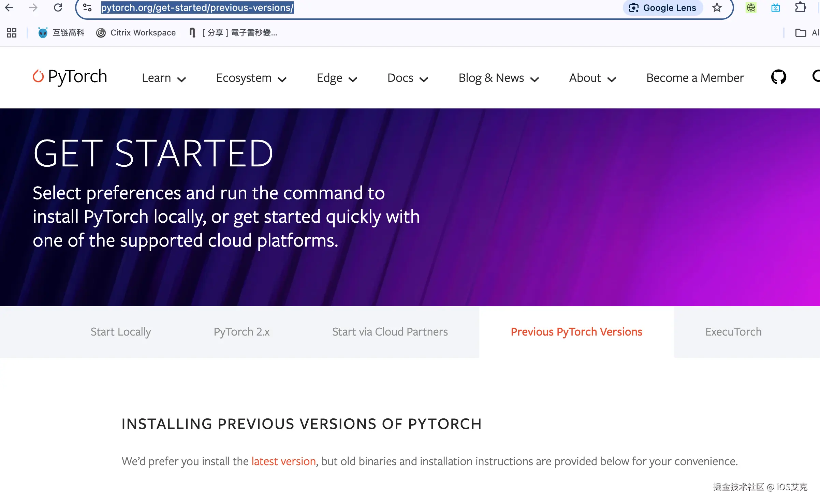Viewport: 820px width, 504px height.
Task: Select the Previous PyTorch Versions tab
Action: pos(576,332)
